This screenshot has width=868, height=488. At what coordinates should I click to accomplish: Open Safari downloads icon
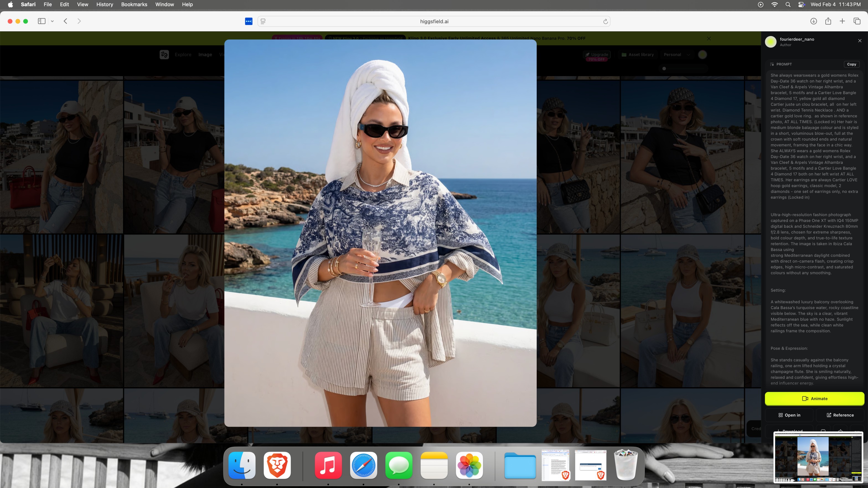click(813, 21)
